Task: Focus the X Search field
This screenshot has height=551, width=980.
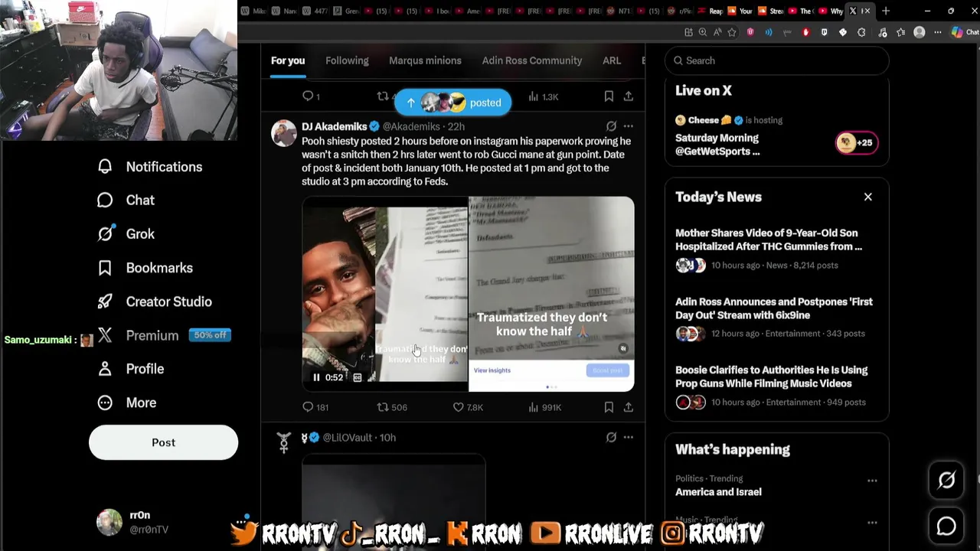Action: click(x=777, y=60)
